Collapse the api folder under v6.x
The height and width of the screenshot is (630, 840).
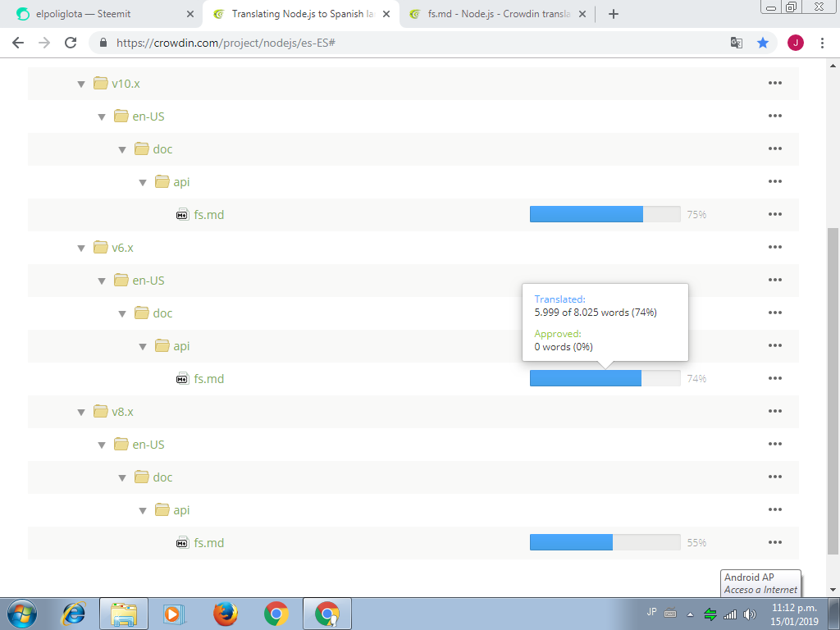143,347
